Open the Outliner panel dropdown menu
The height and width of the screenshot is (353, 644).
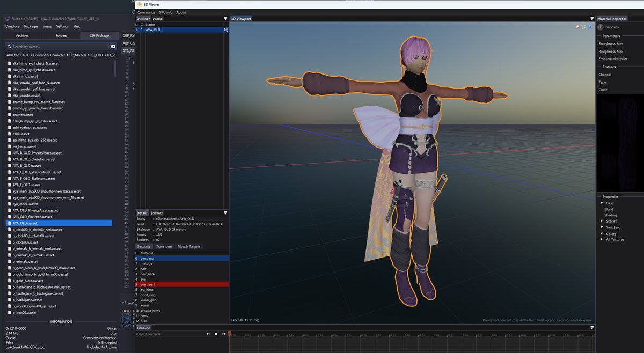[x=225, y=18]
